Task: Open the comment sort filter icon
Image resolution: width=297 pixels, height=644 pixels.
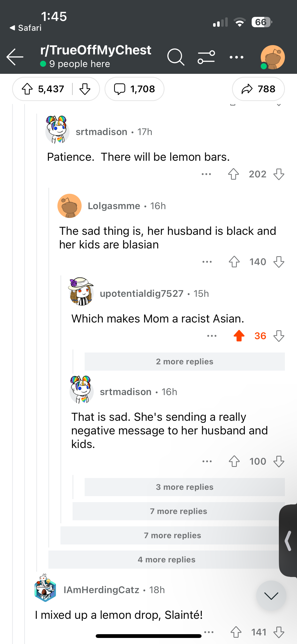Action: pyautogui.click(x=206, y=57)
